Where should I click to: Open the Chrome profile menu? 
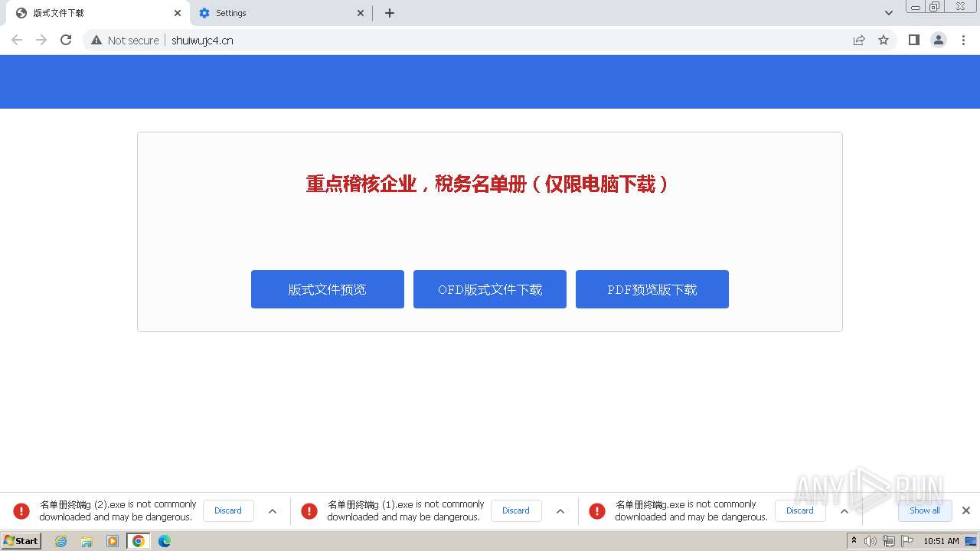[x=939, y=40]
